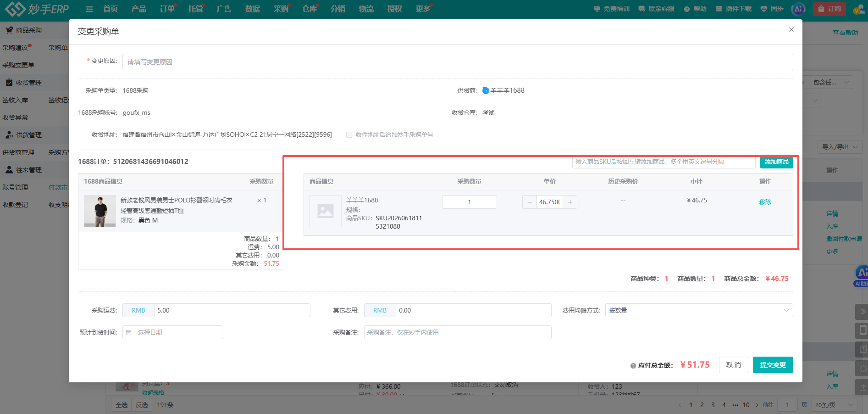This screenshot has width=868, height=414.
Task: Open the 20条/页 page size selector
Action: click(834, 405)
